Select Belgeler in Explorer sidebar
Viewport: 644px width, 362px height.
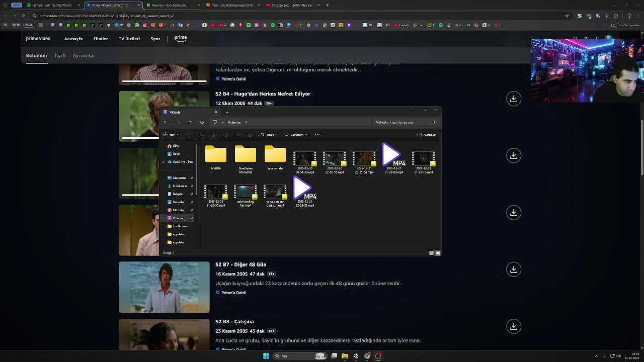click(179, 194)
